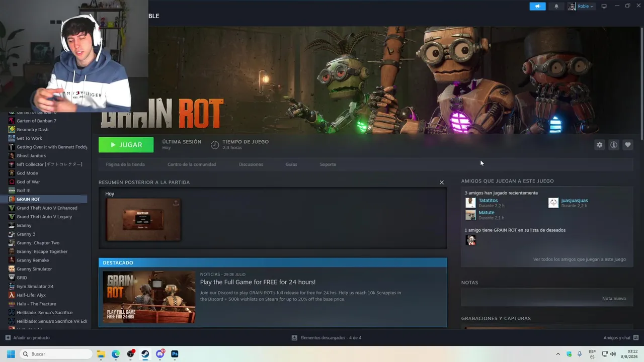Open the announcements megaphone button

[x=537, y=6]
